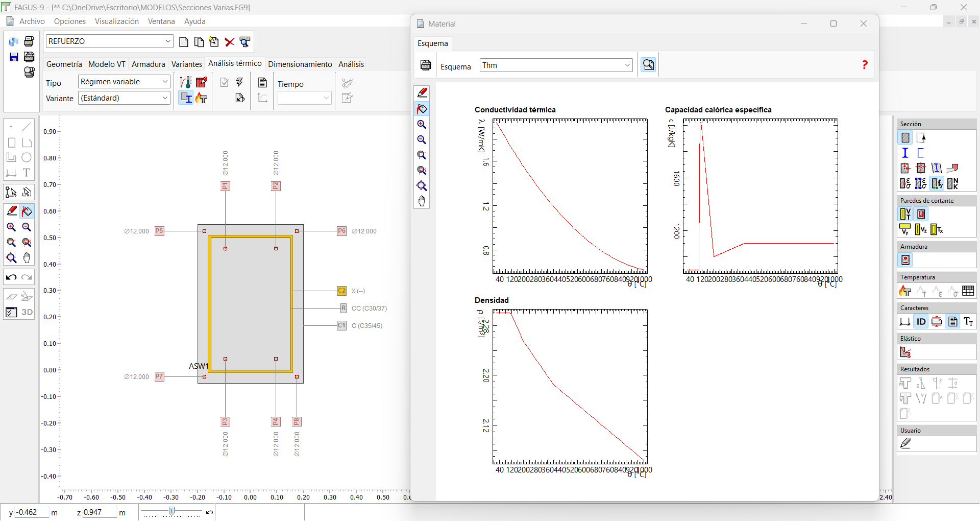
Task: Click the thermometer temperature curve icon
Action: click(186, 82)
